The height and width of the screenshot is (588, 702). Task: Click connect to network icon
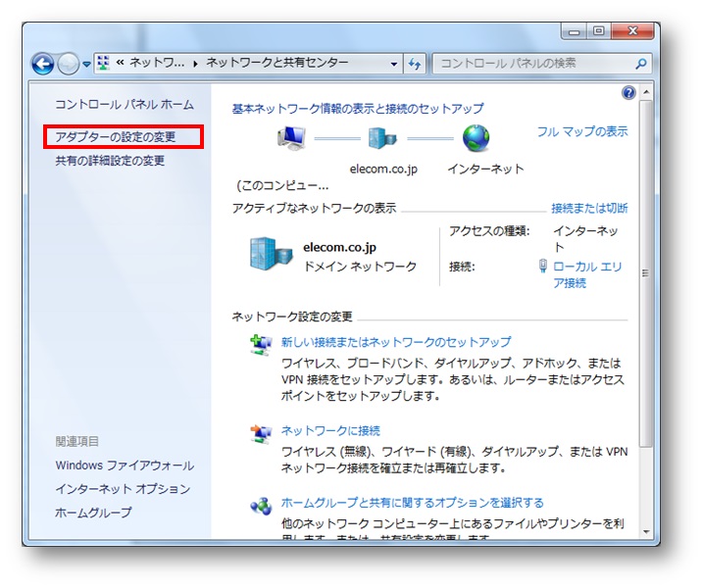click(261, 434)
